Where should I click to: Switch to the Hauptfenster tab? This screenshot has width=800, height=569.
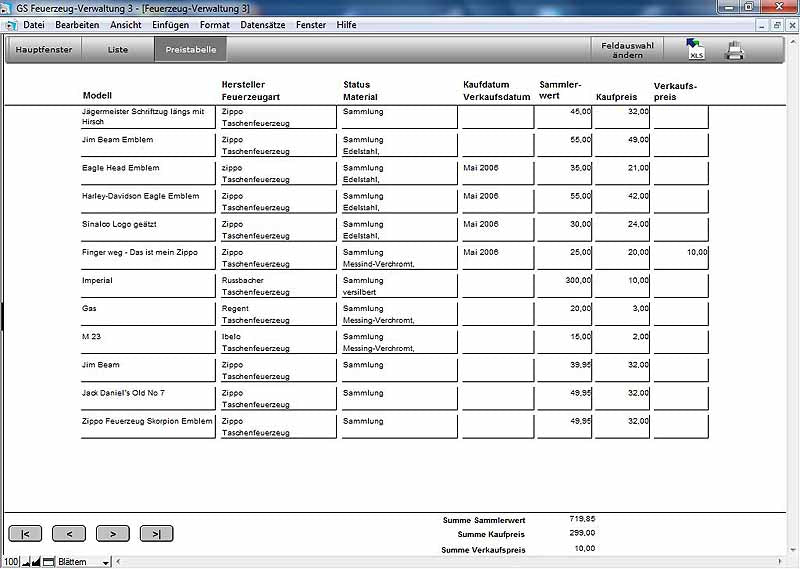[x=44, y=49]
